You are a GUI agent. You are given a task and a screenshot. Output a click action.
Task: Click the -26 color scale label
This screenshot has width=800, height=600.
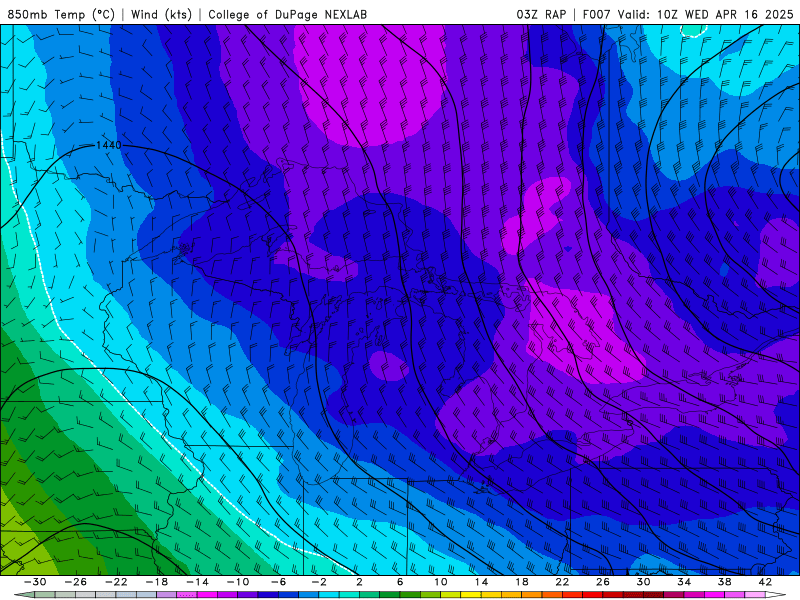click(76, 582)
